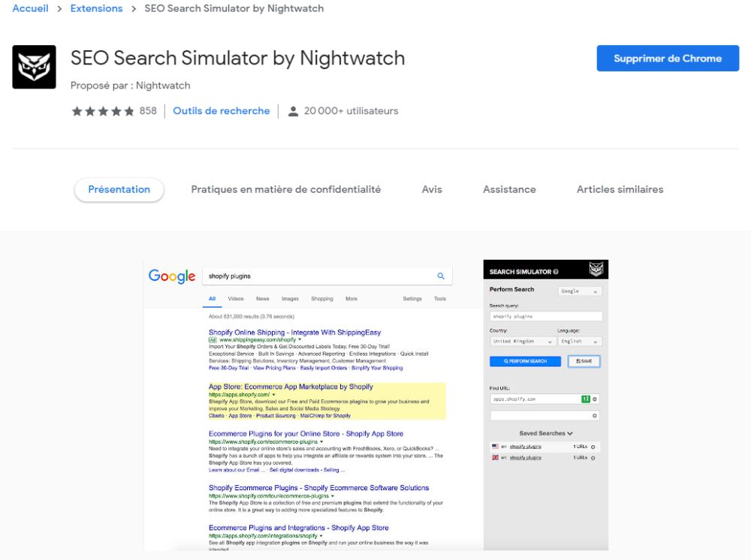Click the magnifier in the Google search box
The height and width of the screenshot is (560, 751).
coord(441,276)
